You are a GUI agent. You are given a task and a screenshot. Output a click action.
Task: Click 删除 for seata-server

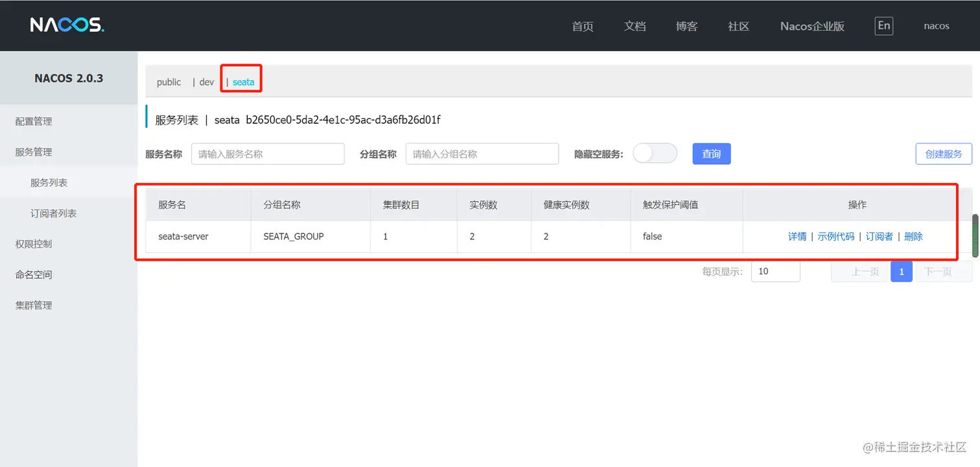pos(913,237)
